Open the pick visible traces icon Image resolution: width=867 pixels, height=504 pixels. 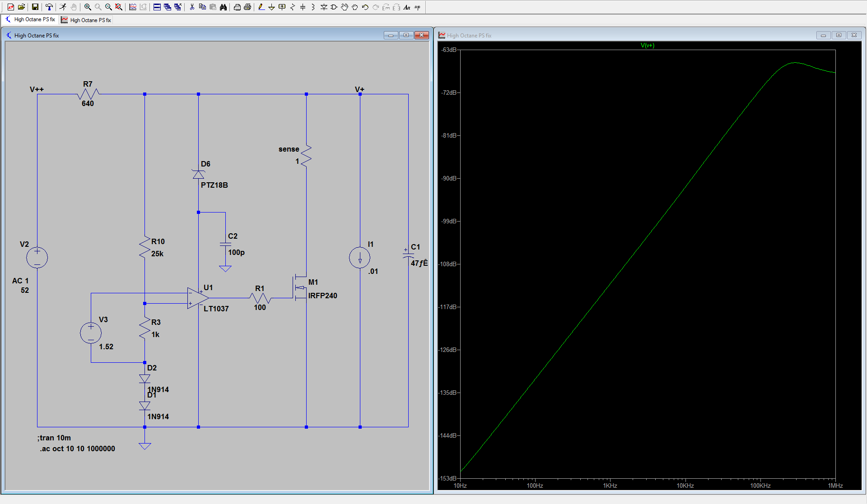pos(133,7)
